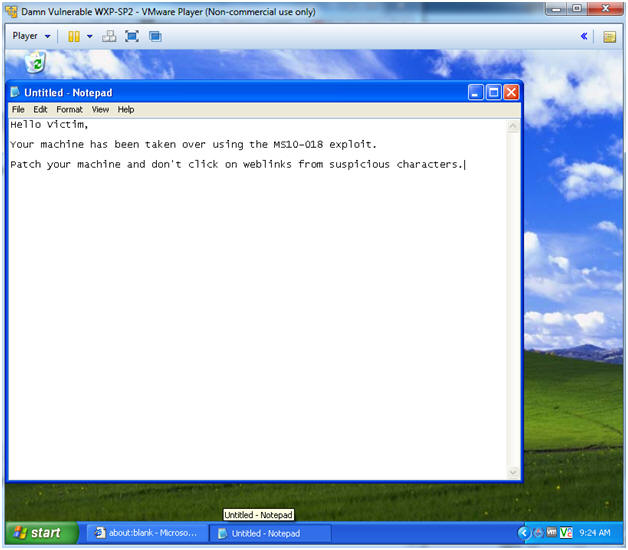The image size is (628, 550).
Task: Close the VMware Player window
Action: pyautogui.click(x=606, y=9)
